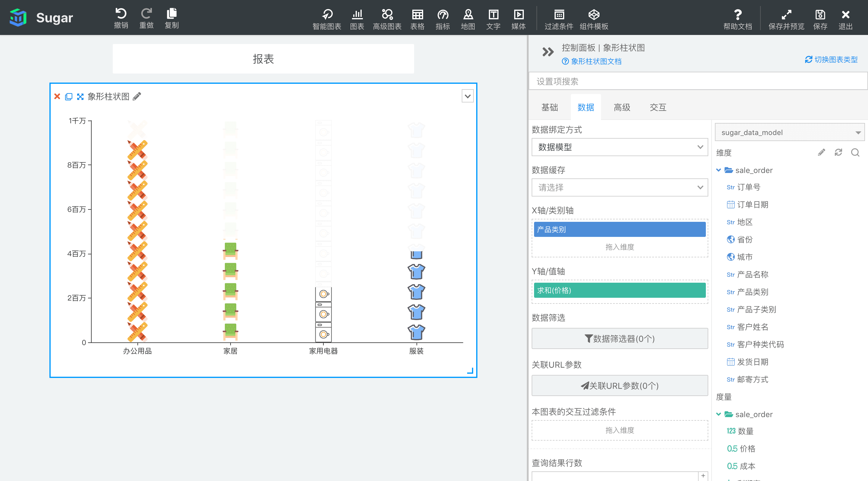This screenshot has width=868, height=481.
Task: Open the Text (文字) tool
Action: tap(493, 19)
